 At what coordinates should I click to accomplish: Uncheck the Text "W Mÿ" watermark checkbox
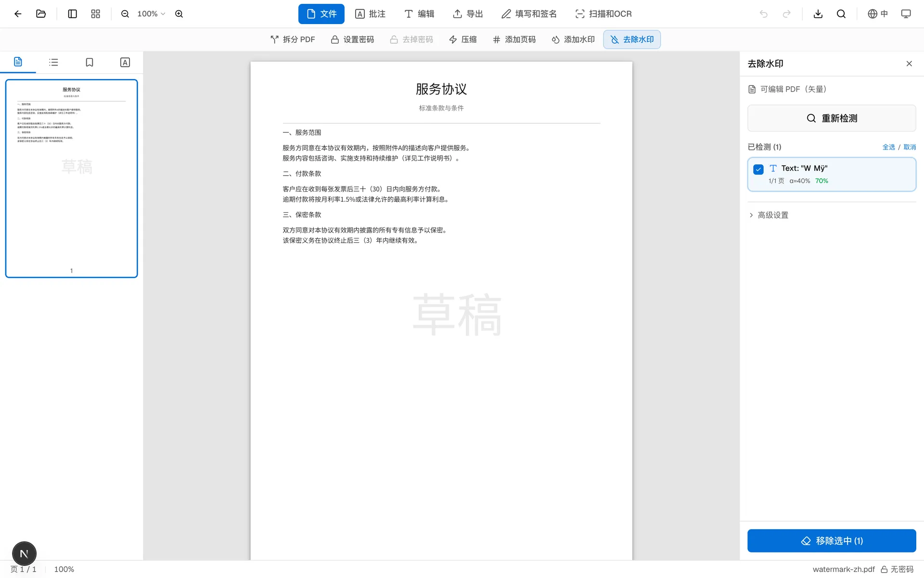[758, 169]
